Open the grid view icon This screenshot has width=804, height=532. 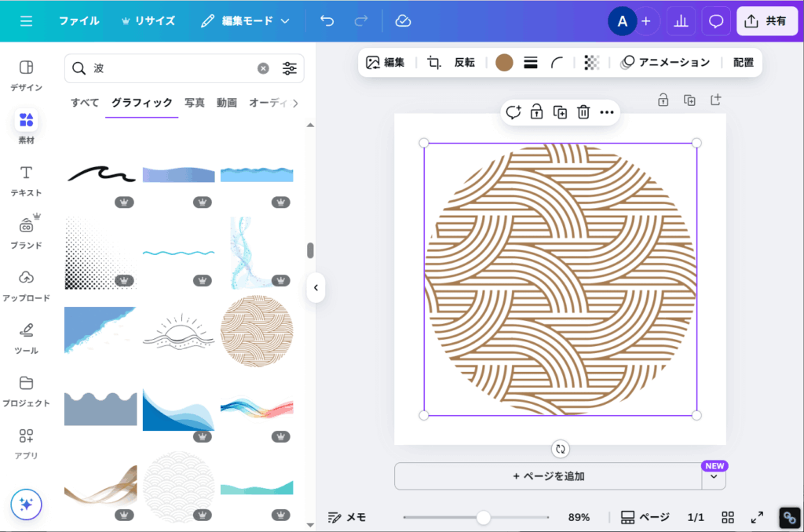(x=728, y=518)
